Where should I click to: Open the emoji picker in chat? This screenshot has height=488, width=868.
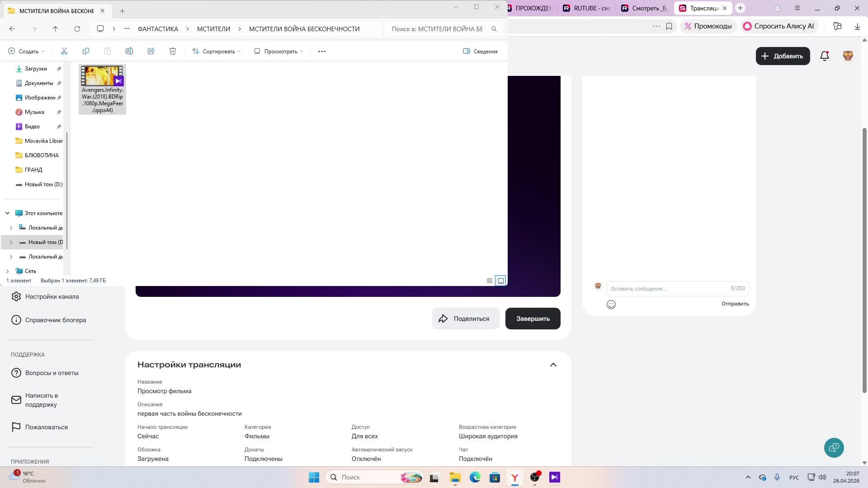[x=611, y=305]
